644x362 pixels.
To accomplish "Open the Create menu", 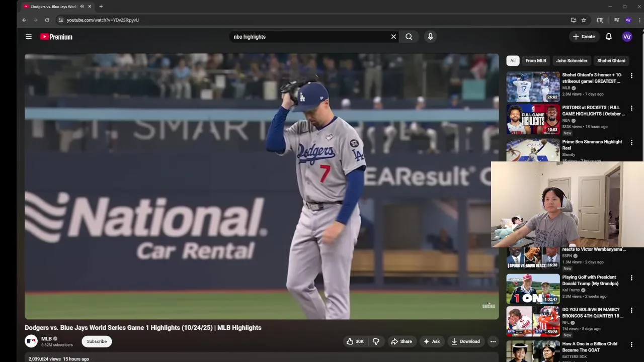I will tap(584, 37).
